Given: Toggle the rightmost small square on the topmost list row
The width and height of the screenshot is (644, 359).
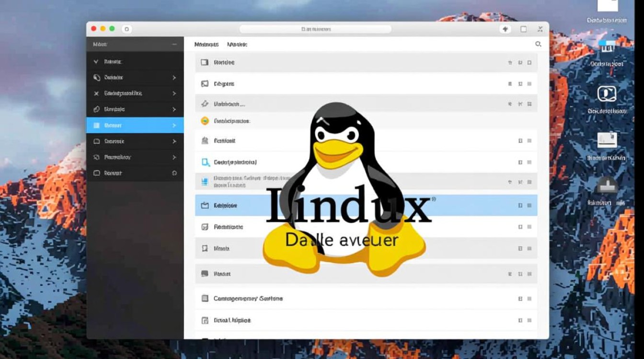Looking at the screenshot, I should (529, 63).
